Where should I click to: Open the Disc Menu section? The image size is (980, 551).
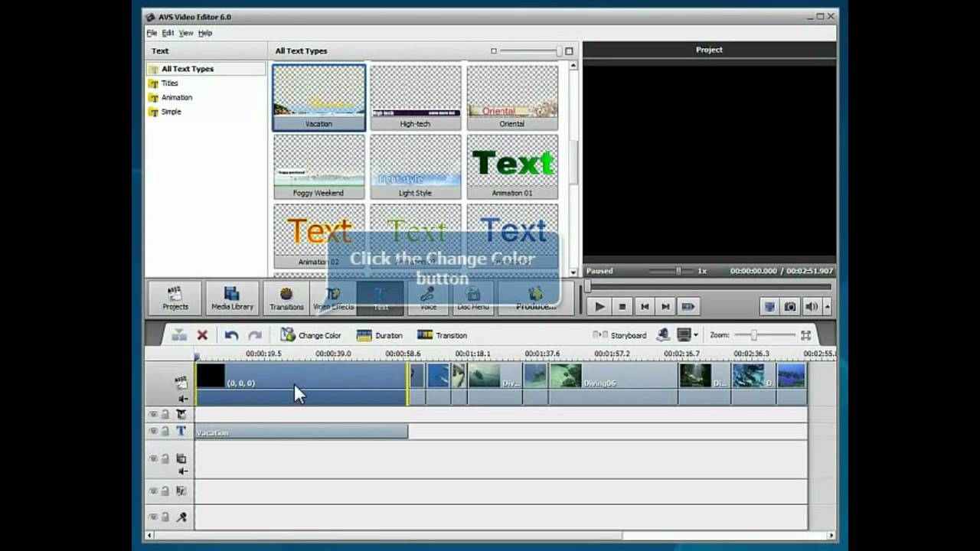473,298
